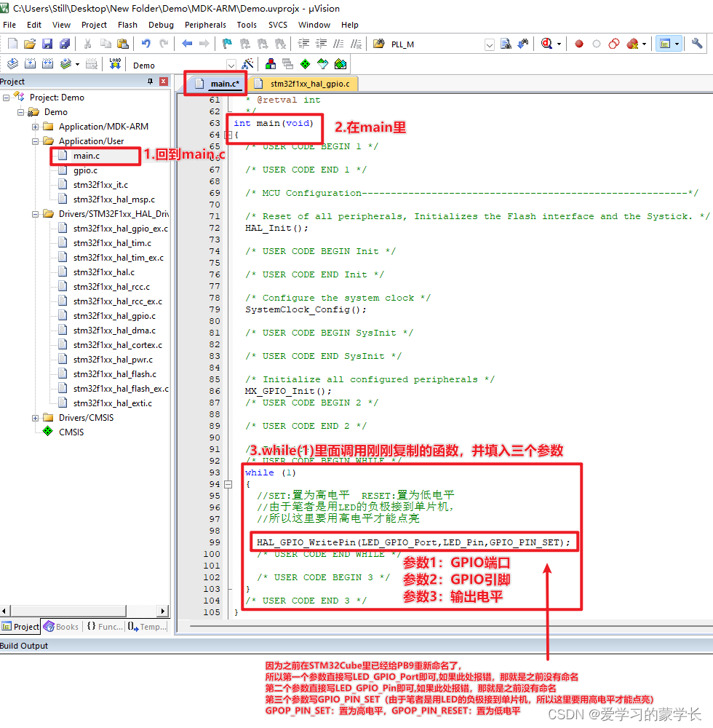Click the Batch Build stacked layers icon

[x=66, y=64]
